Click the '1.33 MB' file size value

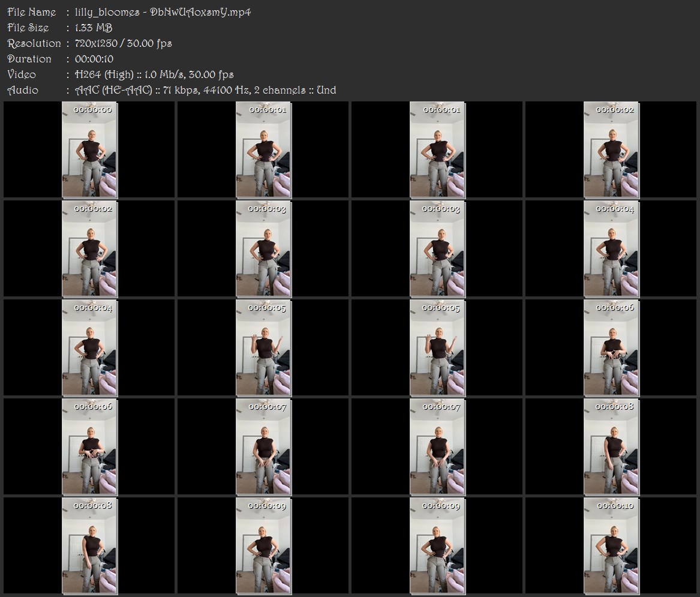(x=94, y=28)
